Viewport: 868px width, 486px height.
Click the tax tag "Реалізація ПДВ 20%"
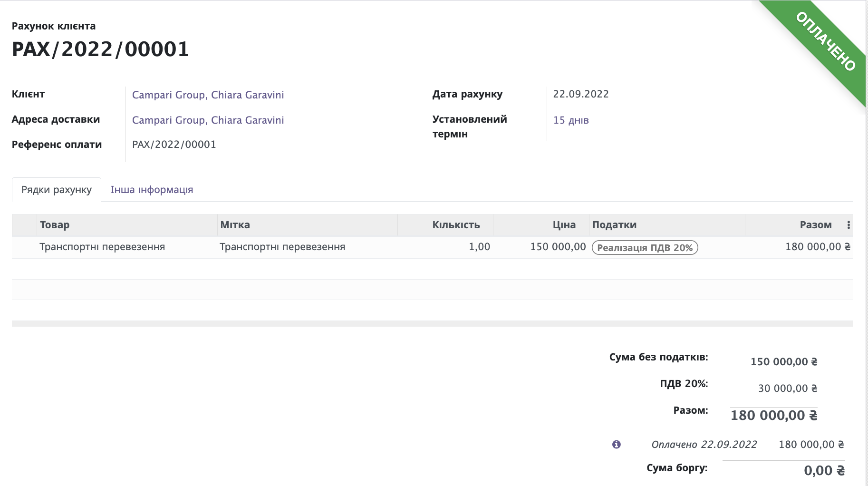point(645,247)
